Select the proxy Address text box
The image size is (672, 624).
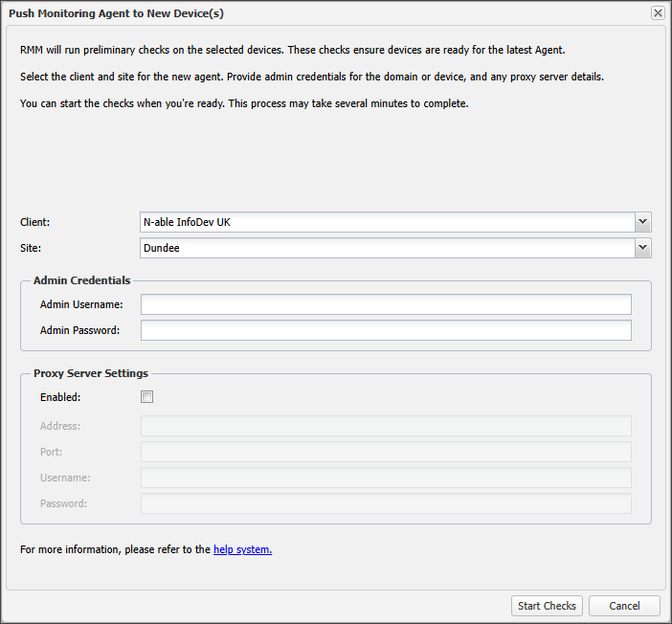click(386, 426)
